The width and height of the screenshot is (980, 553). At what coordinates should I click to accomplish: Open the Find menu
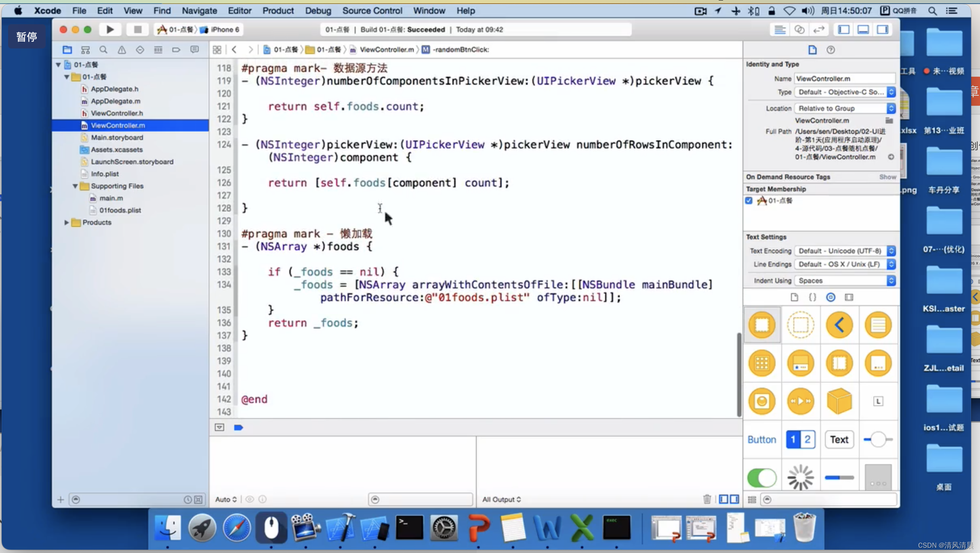pyautogui.click(x=162, y=10)
